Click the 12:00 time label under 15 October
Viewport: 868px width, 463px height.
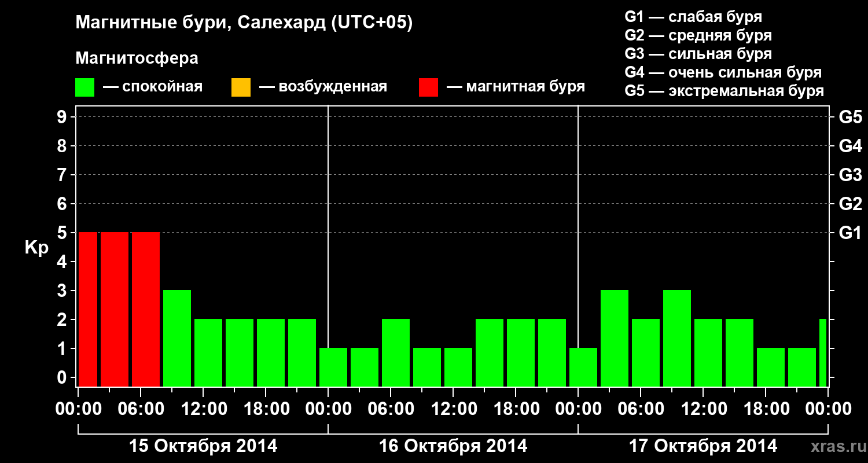203,409
